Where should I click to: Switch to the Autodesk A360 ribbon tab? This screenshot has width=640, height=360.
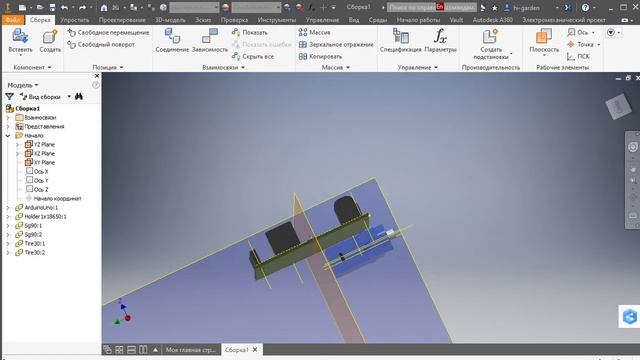coord(492,20)
